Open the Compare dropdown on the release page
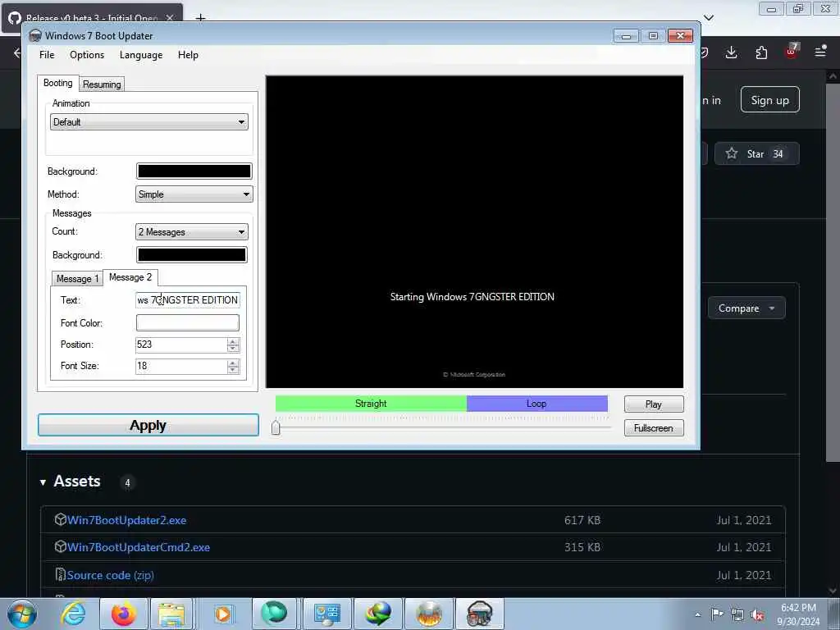This screenshot has width=840, height=630. point(746,308)
